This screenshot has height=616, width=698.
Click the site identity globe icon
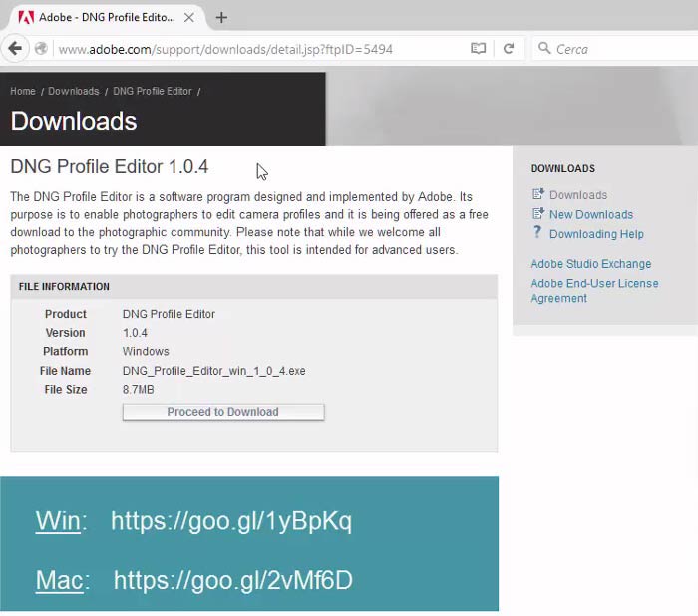[41, 48]
